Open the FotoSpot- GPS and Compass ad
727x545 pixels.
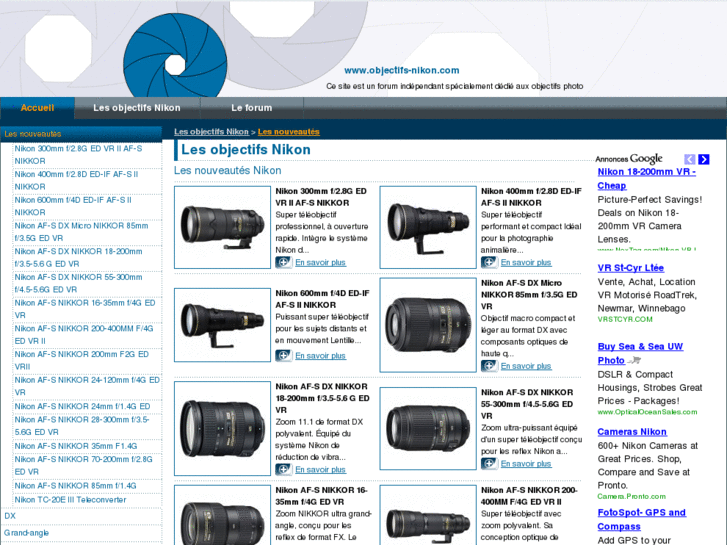coord(641,519)
